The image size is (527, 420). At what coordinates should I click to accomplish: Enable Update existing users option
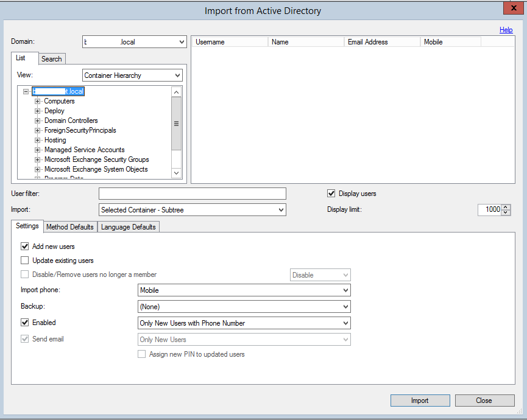(25, 261)
